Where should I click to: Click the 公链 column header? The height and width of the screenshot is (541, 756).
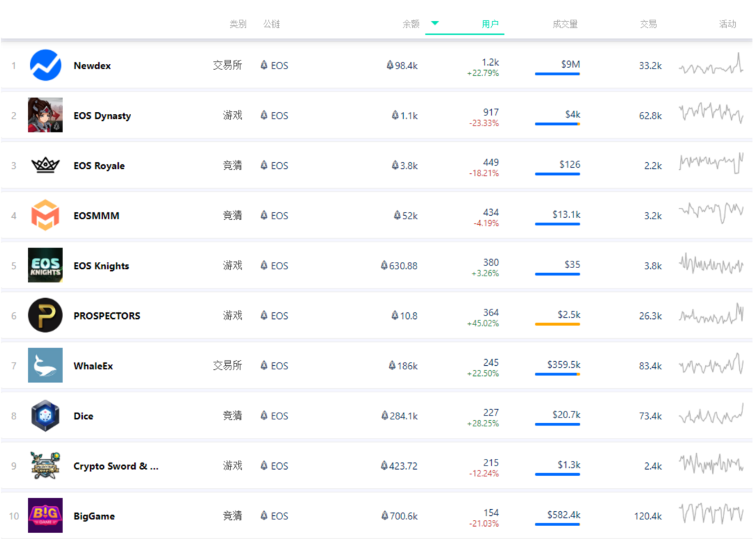click(x=271, y=24)
